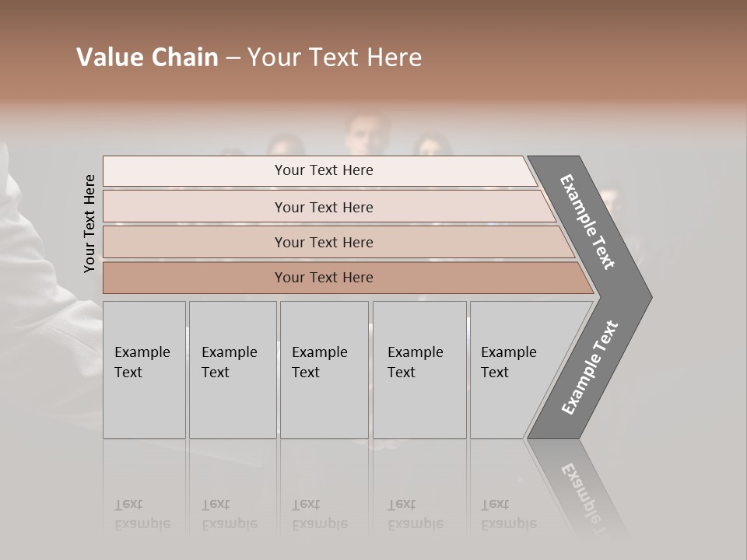Click the darkest brown "Your Text Here" bar

click(x=323, y=278)
